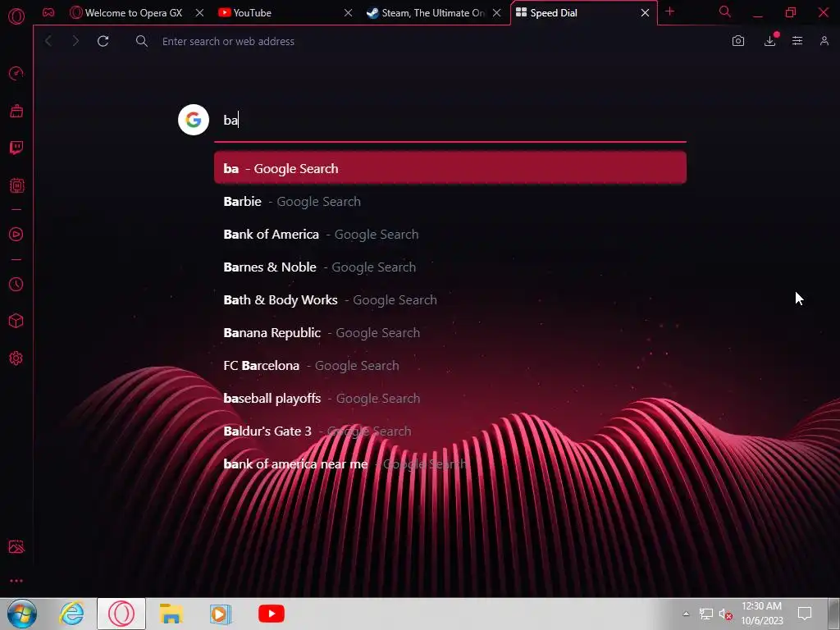Open Twitch panel in sidebar

coord(16,148)
